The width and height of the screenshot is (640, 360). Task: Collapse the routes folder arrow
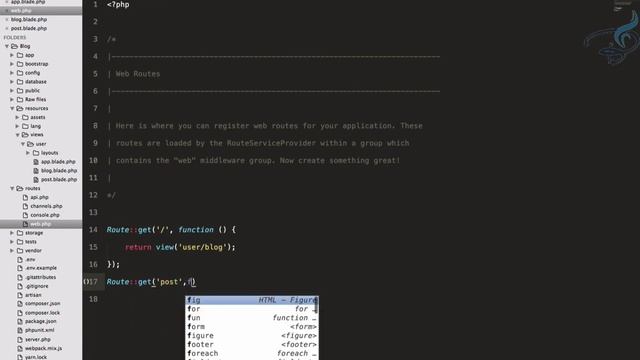(x=12, y=189)
